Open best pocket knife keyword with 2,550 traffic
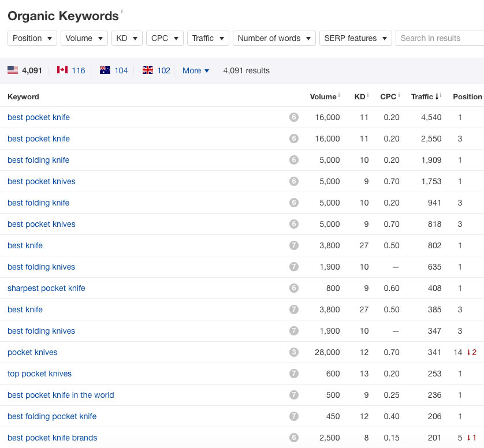484x448 pixels. pos(39,139)
